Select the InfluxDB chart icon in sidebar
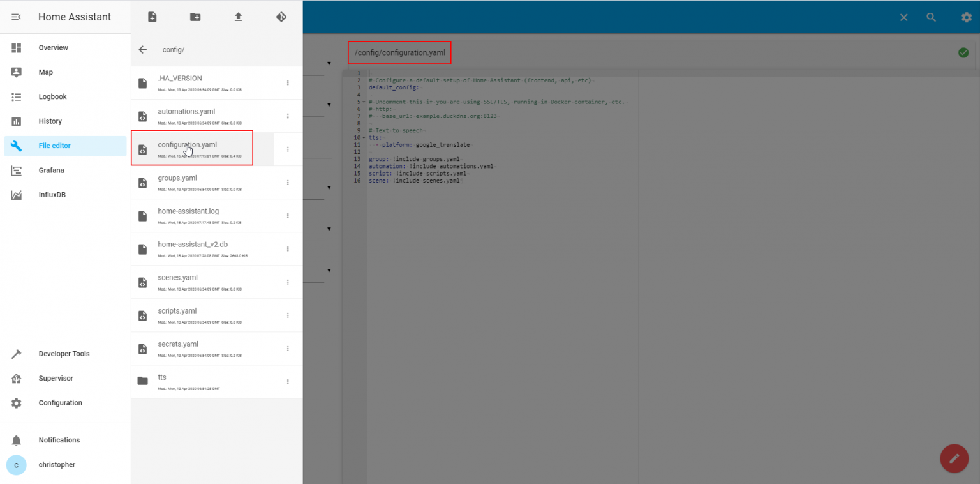980x484 pixels. tap(16, 194)
